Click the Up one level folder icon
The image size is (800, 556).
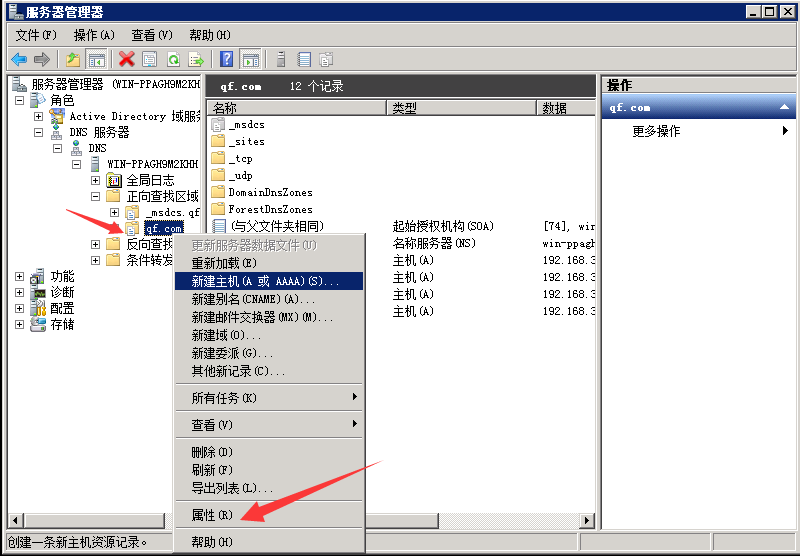[73, 60]
